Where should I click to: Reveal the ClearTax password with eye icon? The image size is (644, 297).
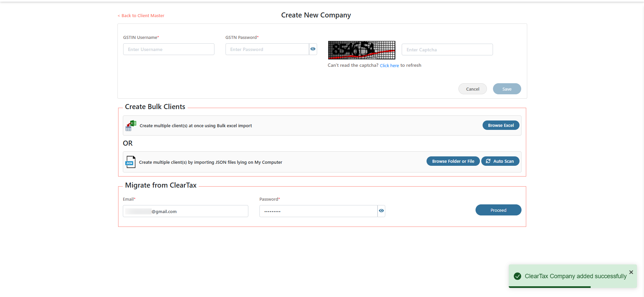[381, 211]
